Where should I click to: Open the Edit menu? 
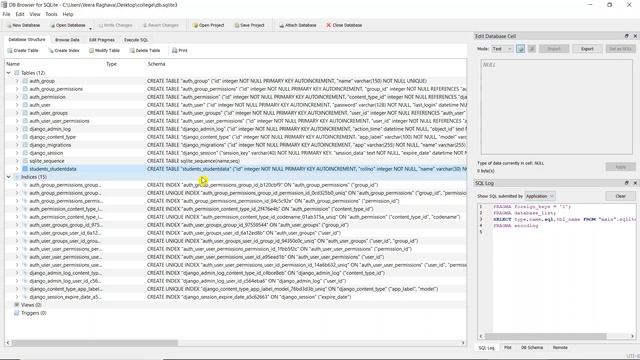coord(20,14)
